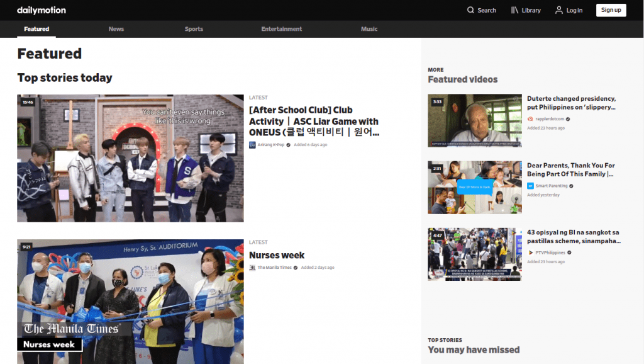Image resolution: width=644 pixels, height=364 pixels.
Task: Select the Music tab
Action: point(369,29)
